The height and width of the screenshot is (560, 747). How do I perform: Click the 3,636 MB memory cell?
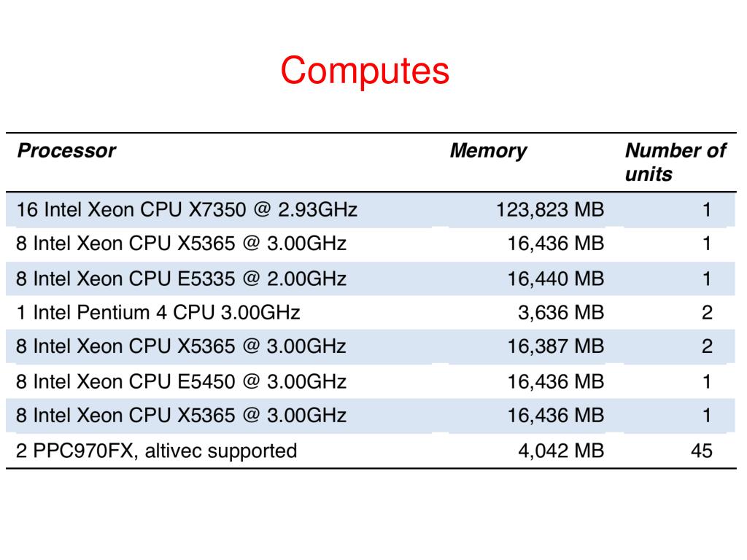click(561, 312)
